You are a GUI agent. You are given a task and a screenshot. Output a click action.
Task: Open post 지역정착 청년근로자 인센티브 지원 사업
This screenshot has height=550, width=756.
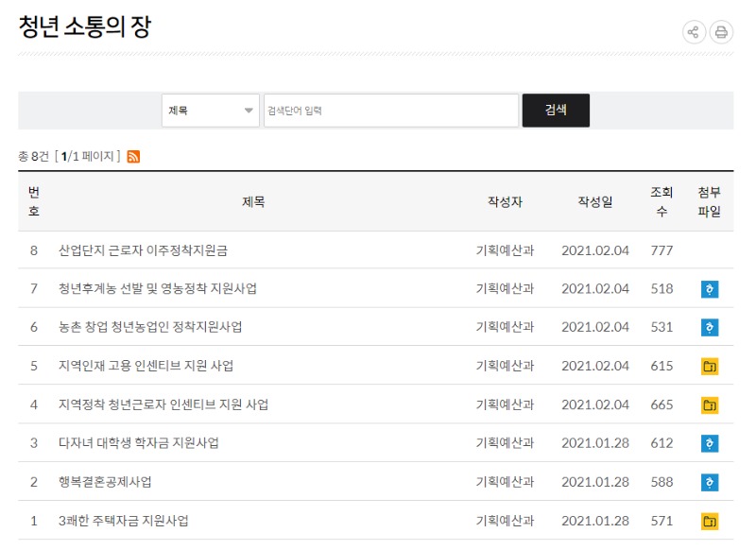(163, 405)
